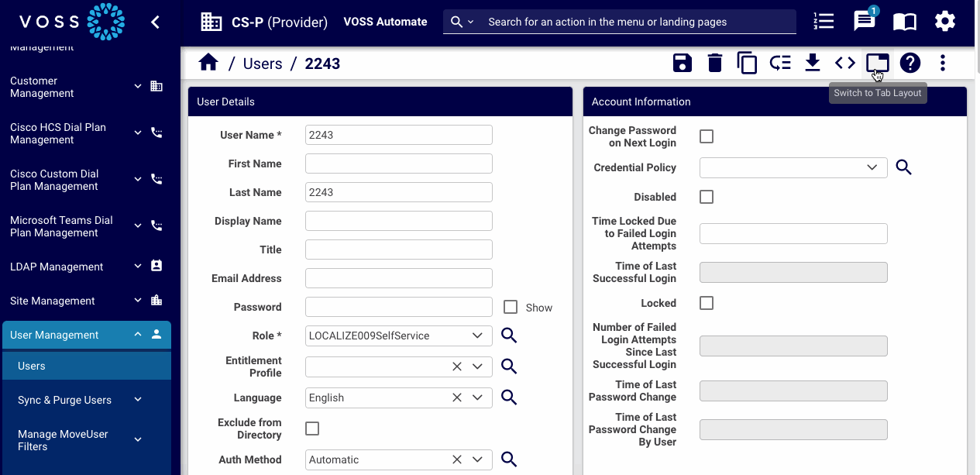Image resolution: width=980 pixels, height=475 pixels.
Task: Check the Disabled account checkbox
Action: tap(707, 197)
